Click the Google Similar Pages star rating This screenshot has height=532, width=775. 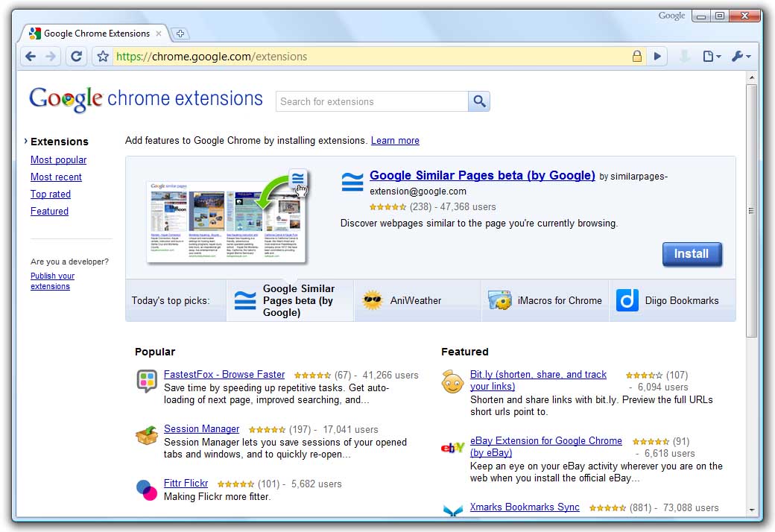[388, 206]
